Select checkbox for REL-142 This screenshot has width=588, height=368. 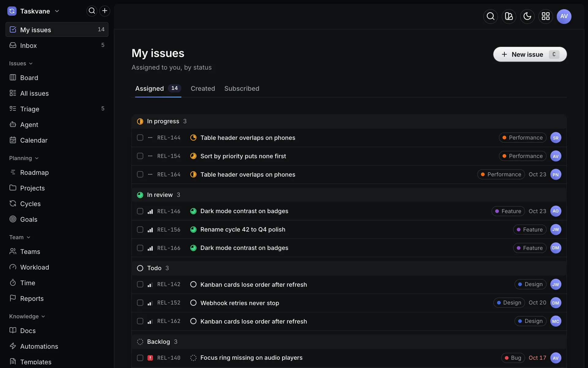[140, 284]
